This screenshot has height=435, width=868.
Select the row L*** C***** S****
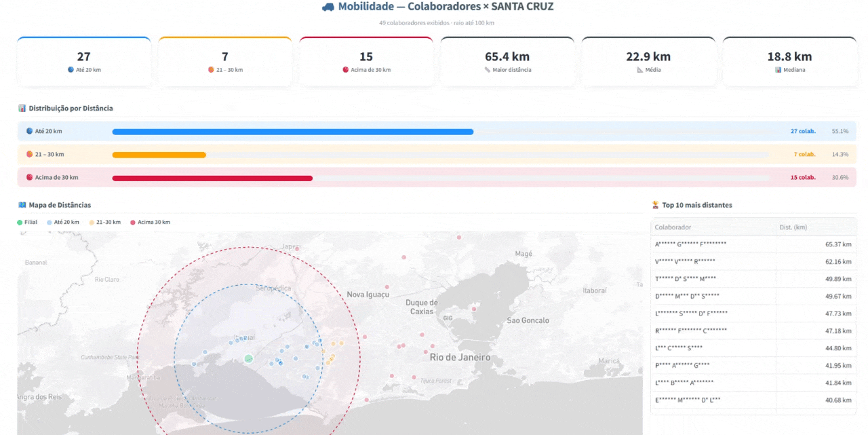pyautogui.click(x=753, y=348)
